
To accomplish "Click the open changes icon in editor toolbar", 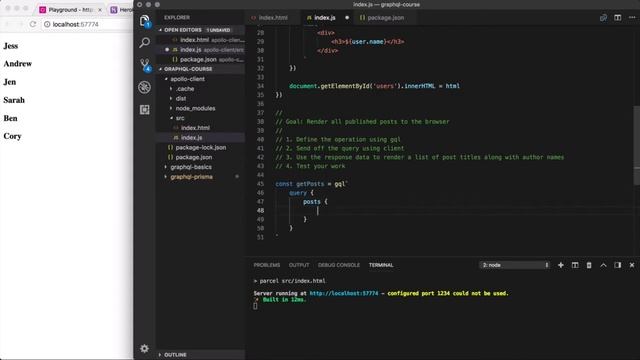I will [603, 18].
